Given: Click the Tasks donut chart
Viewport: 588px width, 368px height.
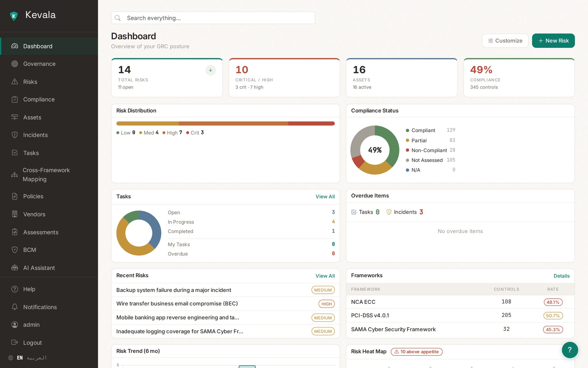Looking at the screenshot, I should [x=139, y=233].
